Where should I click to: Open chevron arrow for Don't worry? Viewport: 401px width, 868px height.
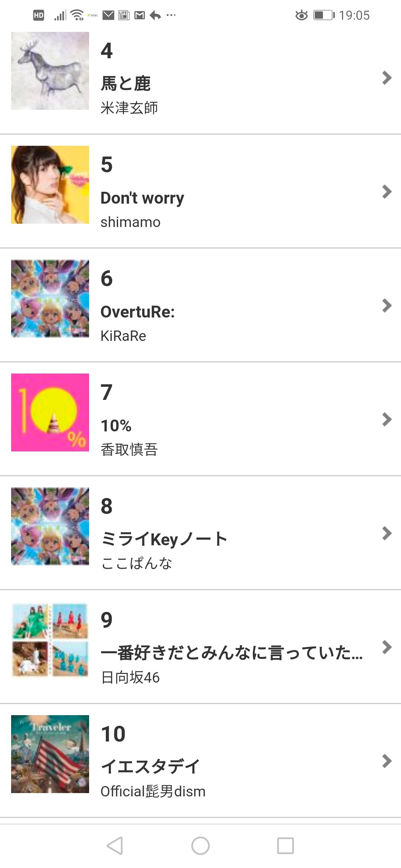point(387,191)
